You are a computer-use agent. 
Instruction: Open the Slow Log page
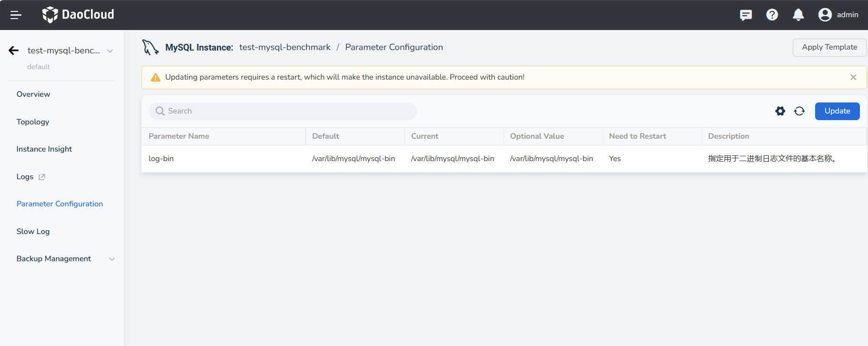point(33,232)
